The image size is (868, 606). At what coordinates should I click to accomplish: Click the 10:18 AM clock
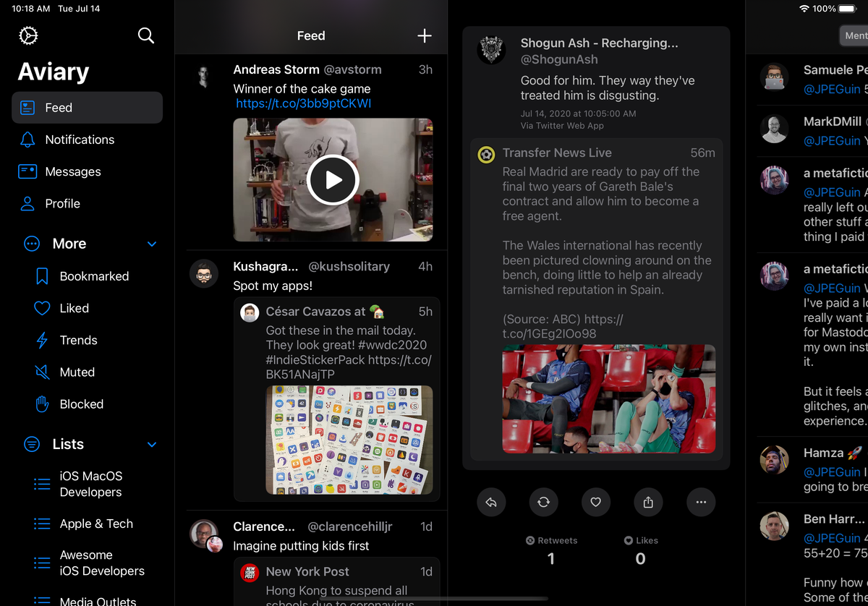(31, 9)
